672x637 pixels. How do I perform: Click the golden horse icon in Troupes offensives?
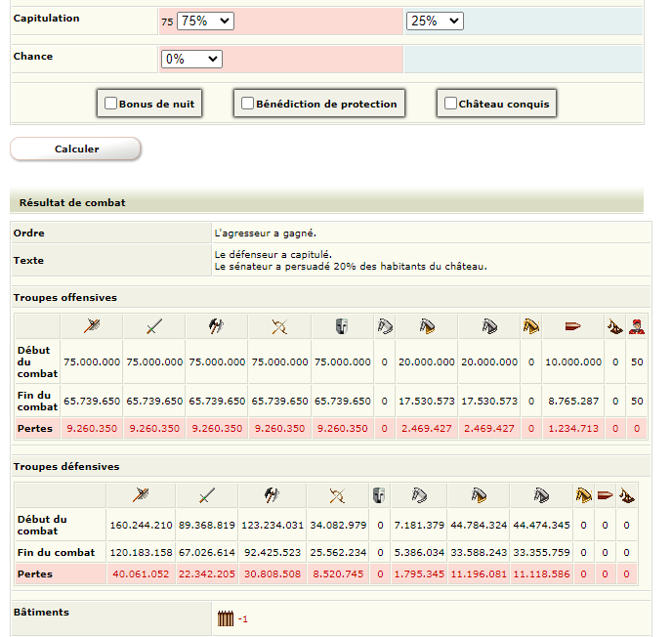tap(531, 326)
